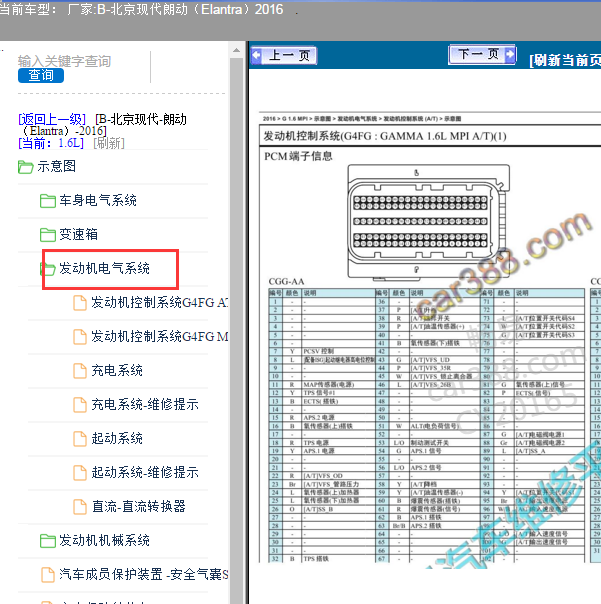Screen dimensions: 601x604
Task: Click the right arrow icon on 下一页
Action: point(510,54)
